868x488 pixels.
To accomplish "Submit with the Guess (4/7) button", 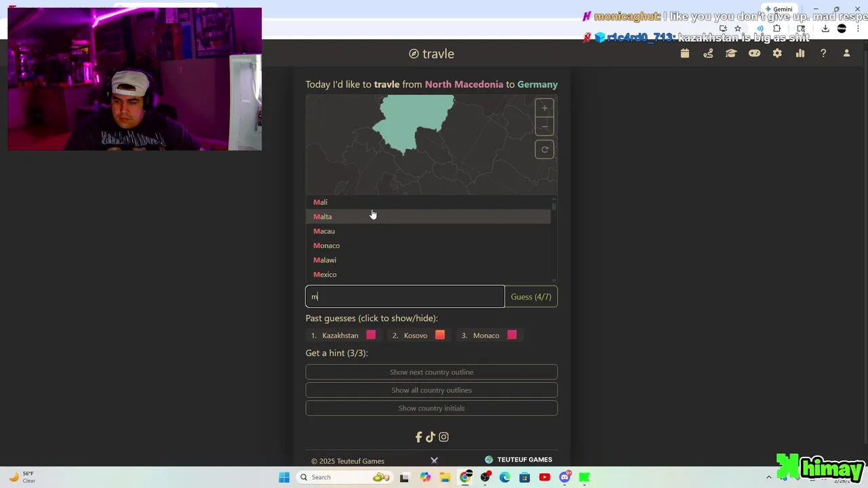I will [531, 297].
